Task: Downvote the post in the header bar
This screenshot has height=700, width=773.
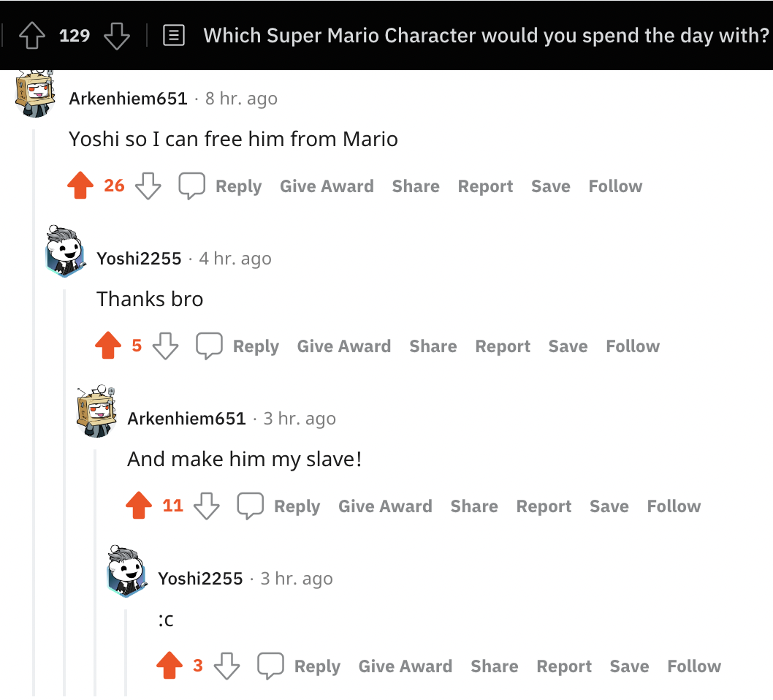Action: pos(117,35)
